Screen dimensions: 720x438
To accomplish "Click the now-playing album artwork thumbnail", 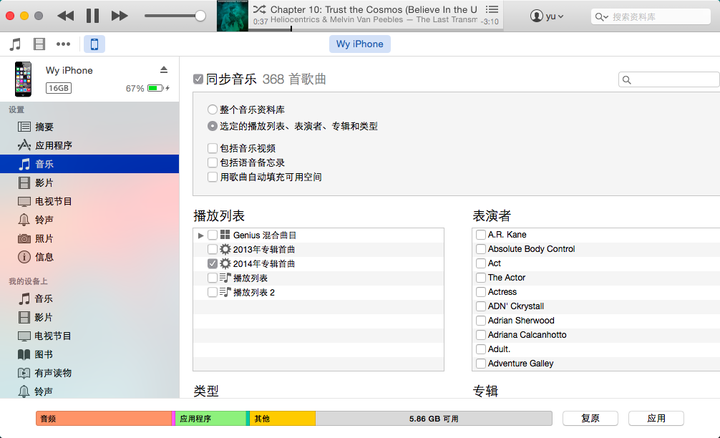I will pyautogui.click(x=232, y=16).
